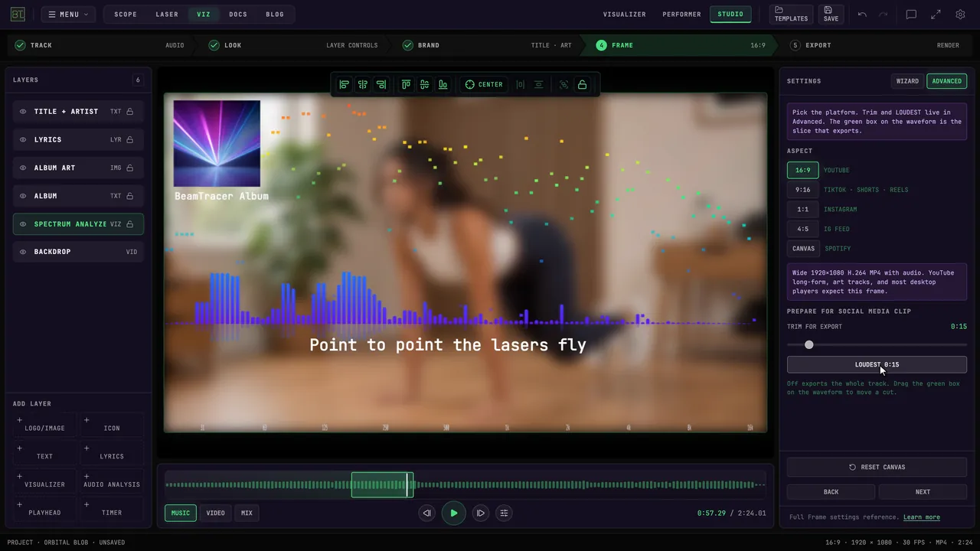Switch settings to Wizard mode

(x=907, y=81)
